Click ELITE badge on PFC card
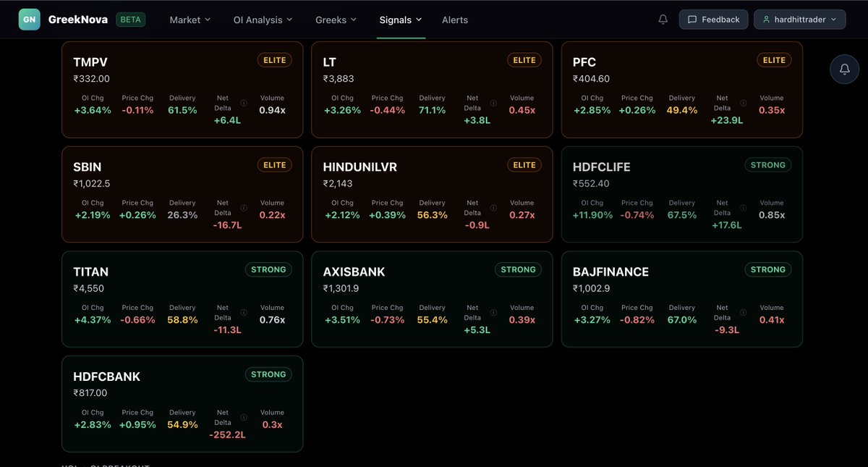 tap(774, 60)
